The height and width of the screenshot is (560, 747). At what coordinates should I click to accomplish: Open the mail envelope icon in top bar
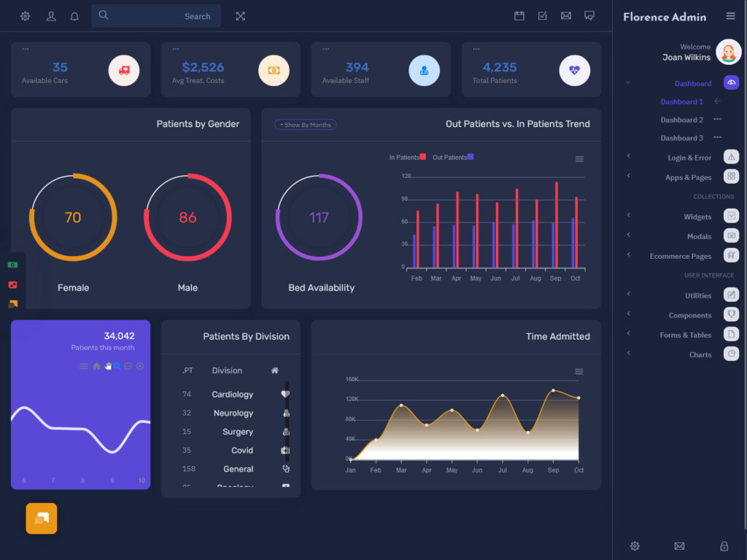[x=566, y=15]
